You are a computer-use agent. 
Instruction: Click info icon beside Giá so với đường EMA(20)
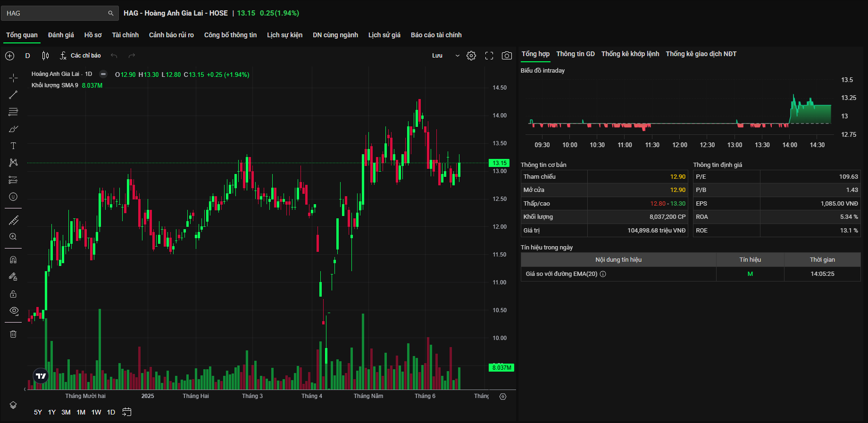tap(603, 274)
